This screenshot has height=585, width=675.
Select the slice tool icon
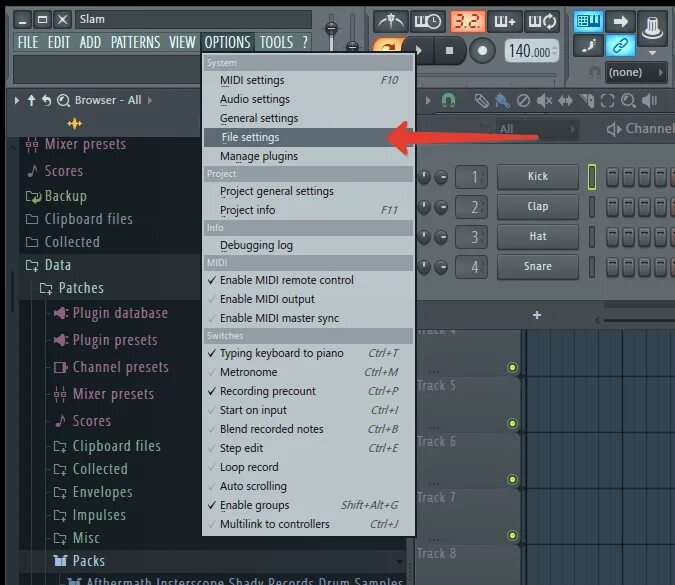pos(586,101)
